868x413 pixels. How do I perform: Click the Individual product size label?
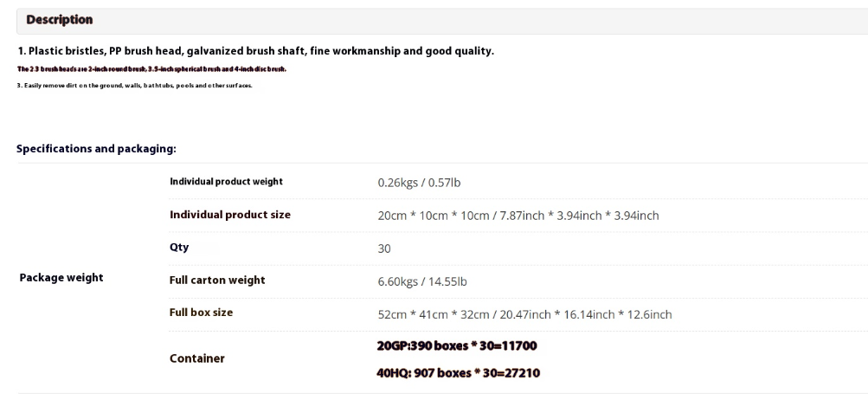click(x=229, y=214)
